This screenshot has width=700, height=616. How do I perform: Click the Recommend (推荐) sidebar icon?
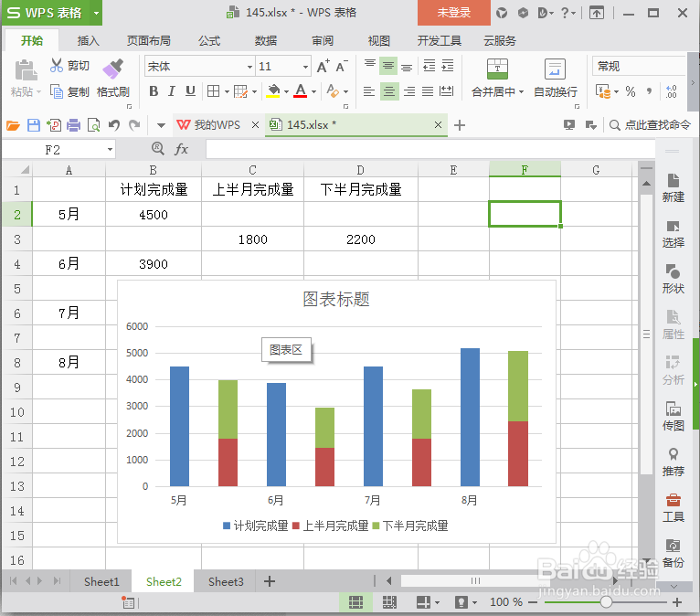pos(673,454)
